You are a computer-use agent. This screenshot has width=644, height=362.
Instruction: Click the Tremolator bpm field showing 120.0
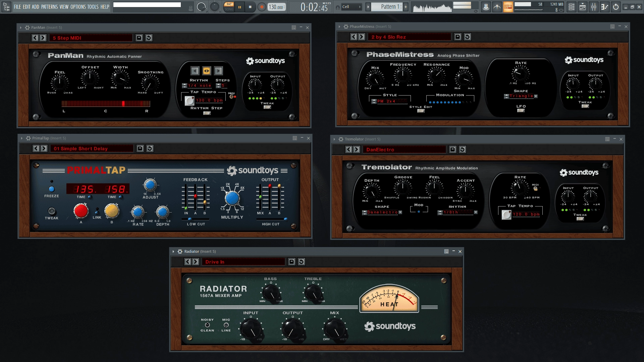[x=526, y=215]
